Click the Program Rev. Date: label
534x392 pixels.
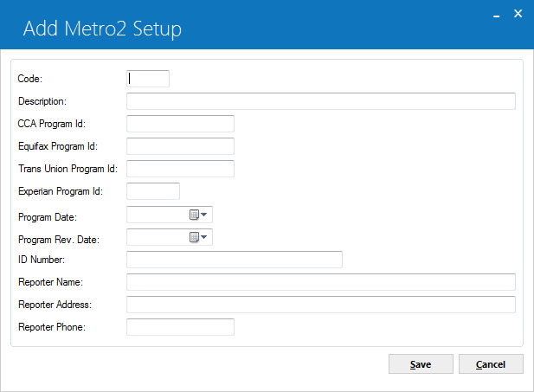59,240
